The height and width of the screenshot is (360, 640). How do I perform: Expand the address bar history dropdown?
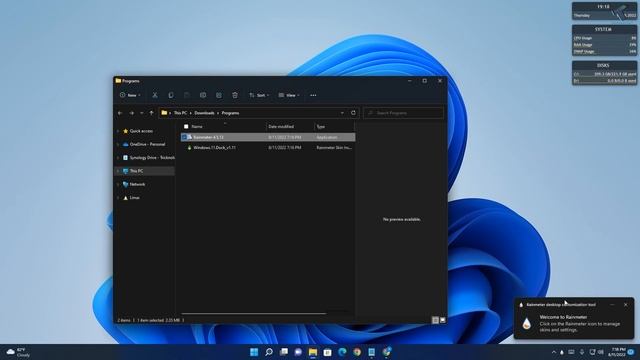342,113
